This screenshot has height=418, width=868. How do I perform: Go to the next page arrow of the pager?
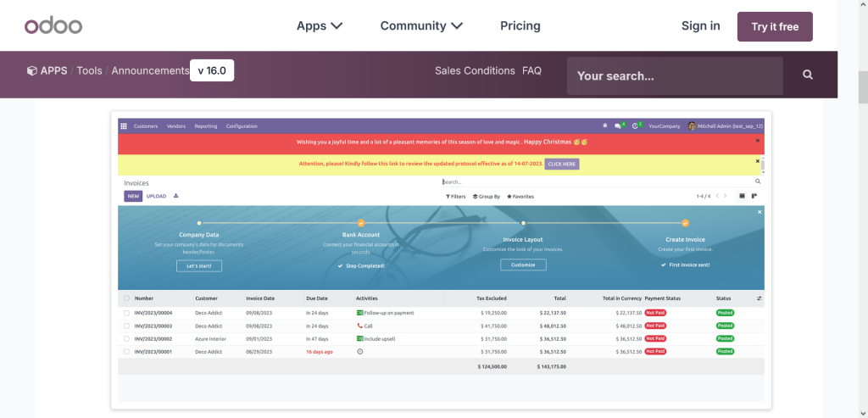pyautogui.click(x=726, y=196)
